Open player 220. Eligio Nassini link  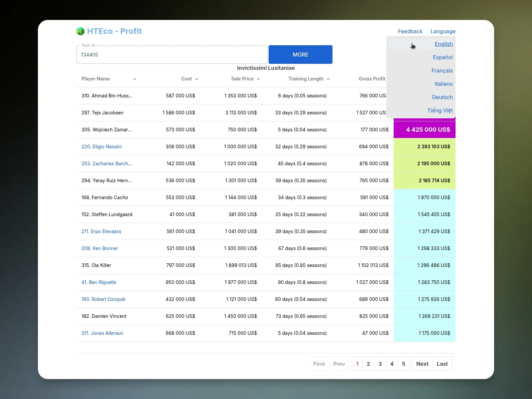coord(101,147)
